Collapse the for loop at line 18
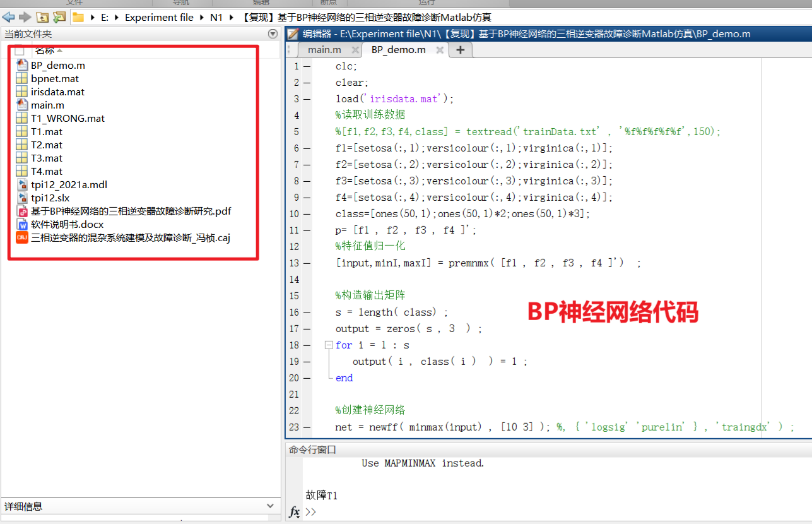Viewport: 812px width, 524px height. [x=328, y=345]
